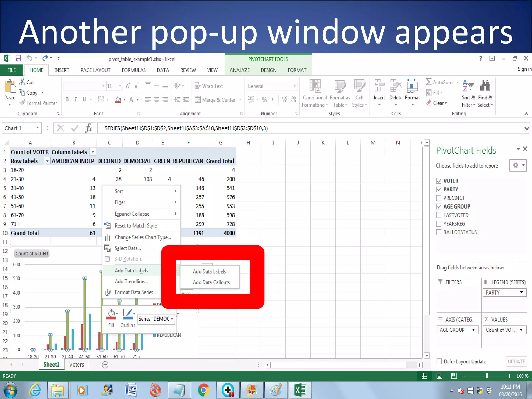Check the YEARSREG field checkbox
Screen dimensions: 532x399
[439, 224]
